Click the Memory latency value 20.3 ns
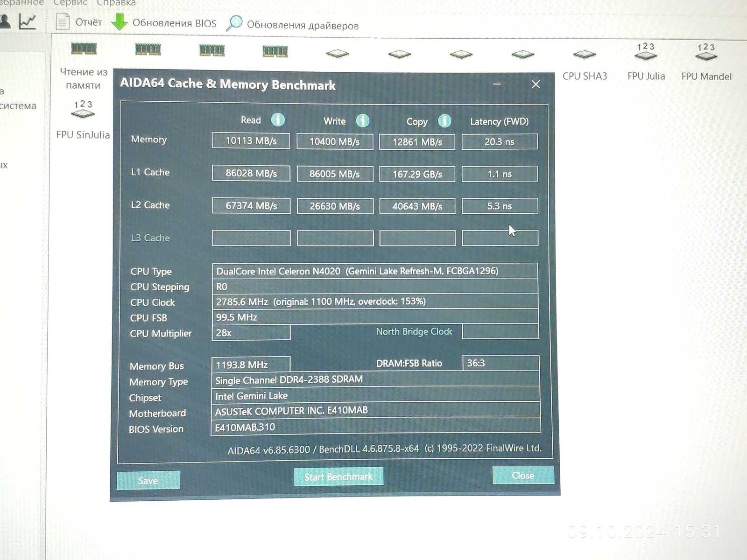The height and width of the screenshot is (560, 747). pos(500,142)
